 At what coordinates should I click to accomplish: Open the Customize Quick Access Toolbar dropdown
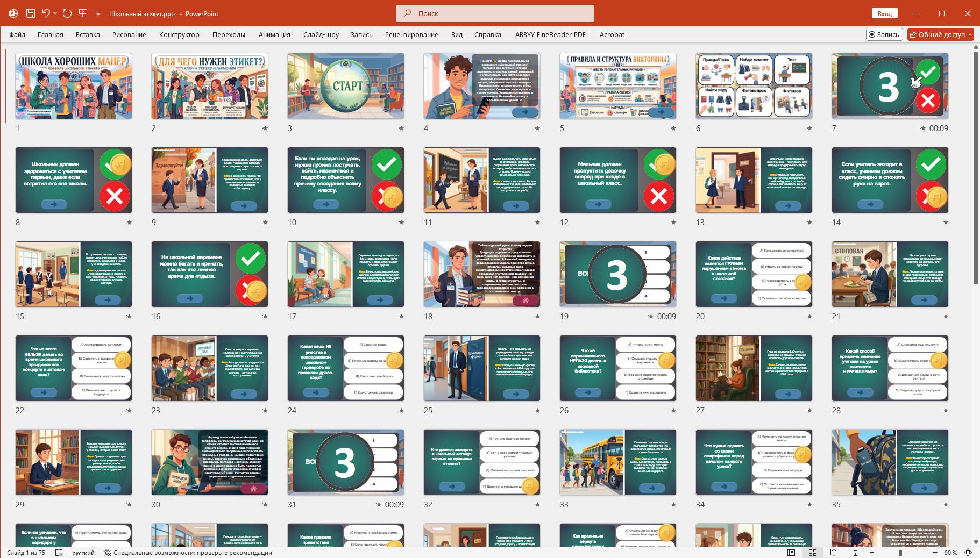(98, 13)
